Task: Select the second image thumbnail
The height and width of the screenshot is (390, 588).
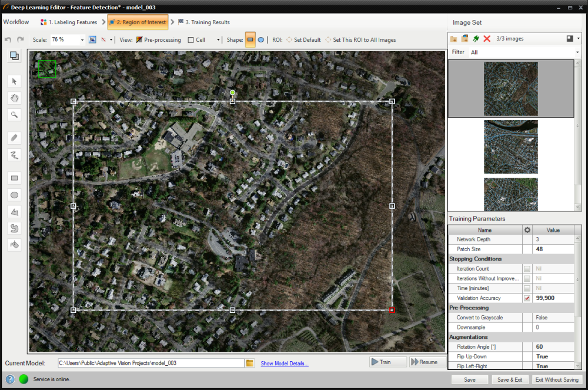Action: click(x=510, y=147)
